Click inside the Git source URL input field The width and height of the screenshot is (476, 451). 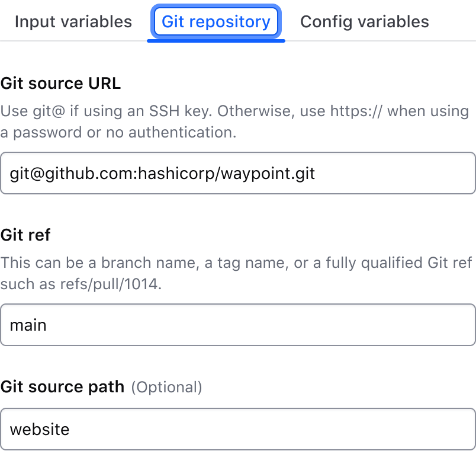[237, 173]
